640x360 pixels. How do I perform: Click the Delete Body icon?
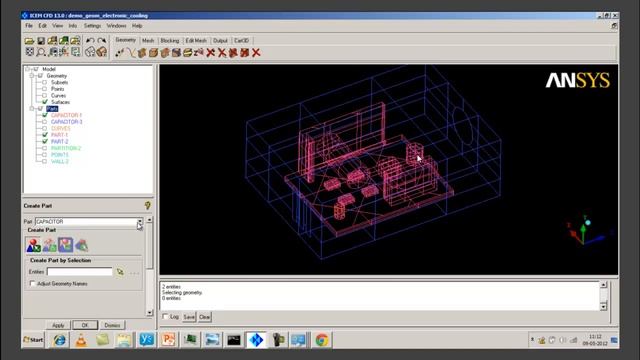click(x=245, y=53)
